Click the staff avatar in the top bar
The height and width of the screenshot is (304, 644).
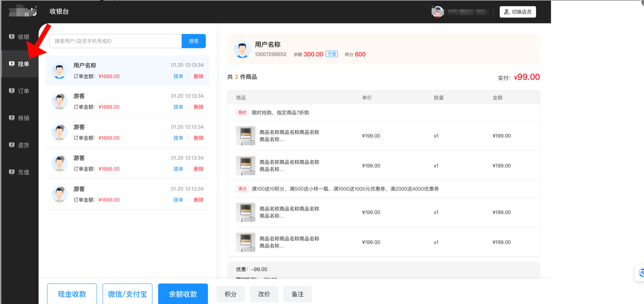pyautogui.click(x=437, y=12)
